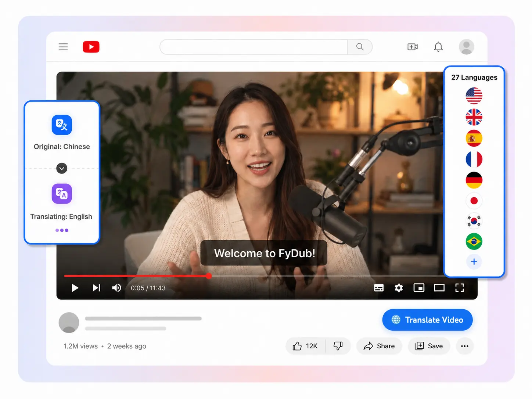
Task: Open the account avatar menu
Action: pyautogui.click(x=467, y=47)
